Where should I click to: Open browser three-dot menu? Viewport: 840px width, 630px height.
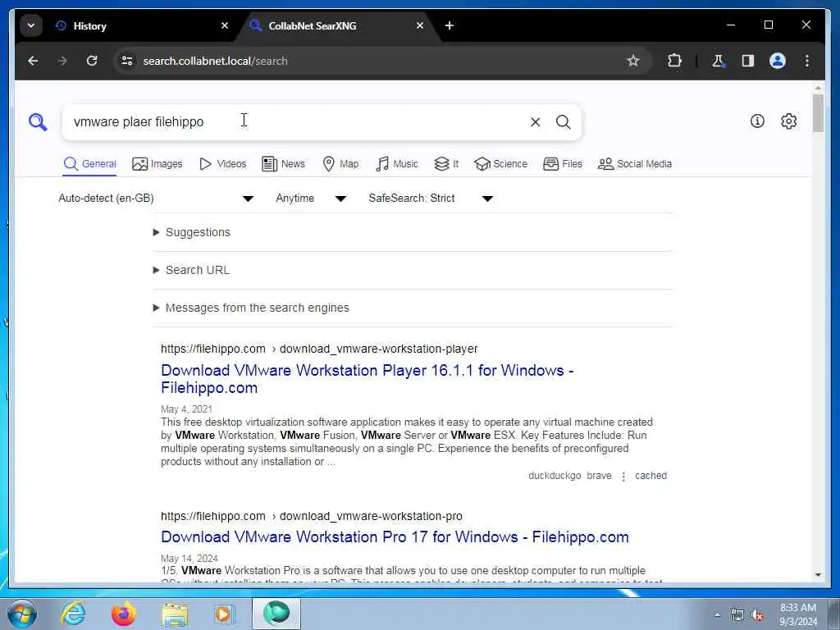(x=807, y=61)
